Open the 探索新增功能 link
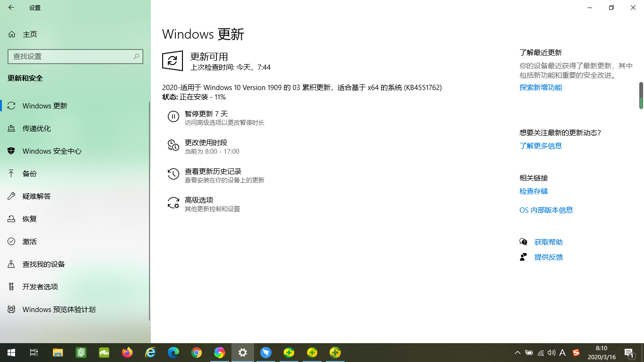Image resolution: width=644 pixels, height=362 pixels. pyautogui.click(x=541, y=88)
